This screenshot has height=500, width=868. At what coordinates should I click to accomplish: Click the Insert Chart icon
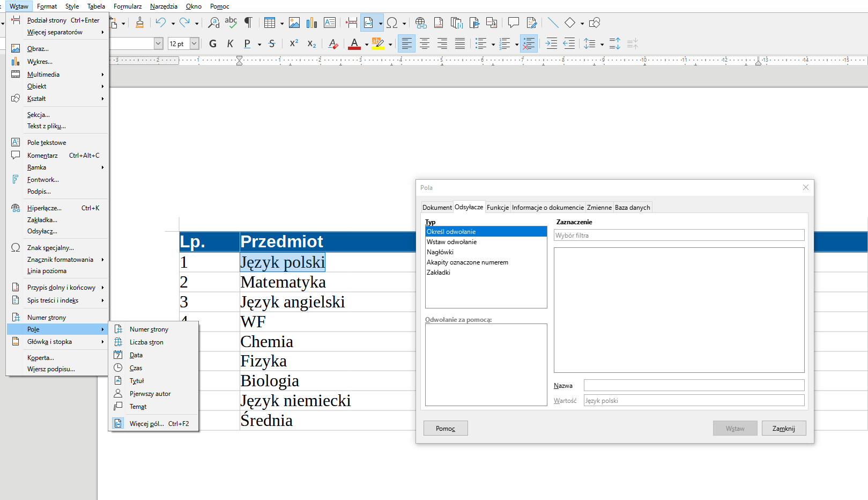pyautogui.click(x=312, y=23)
